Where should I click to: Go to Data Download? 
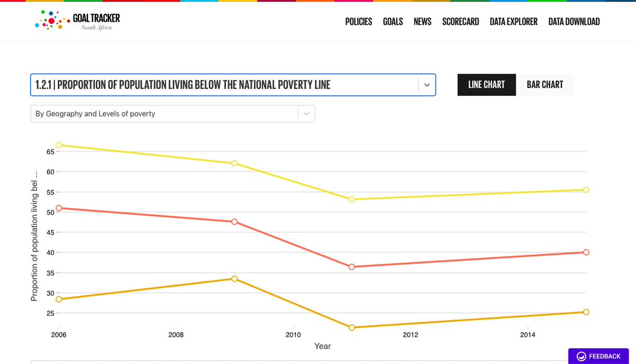click(574, 22)
